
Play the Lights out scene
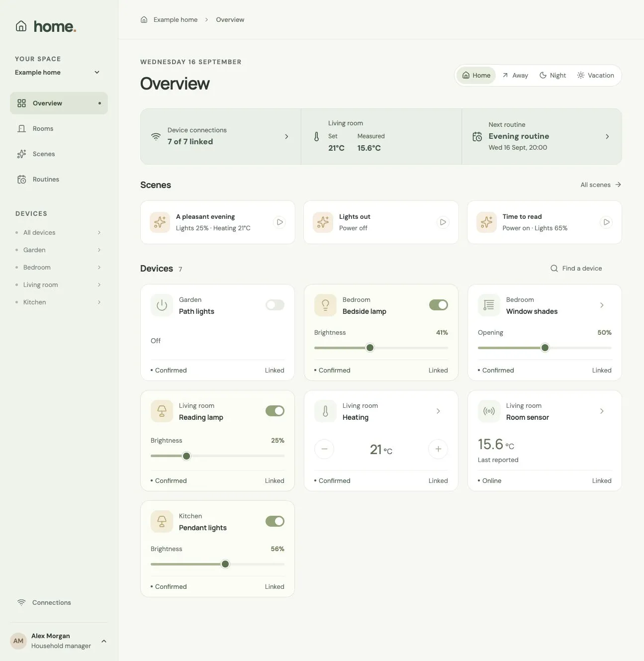443,222
